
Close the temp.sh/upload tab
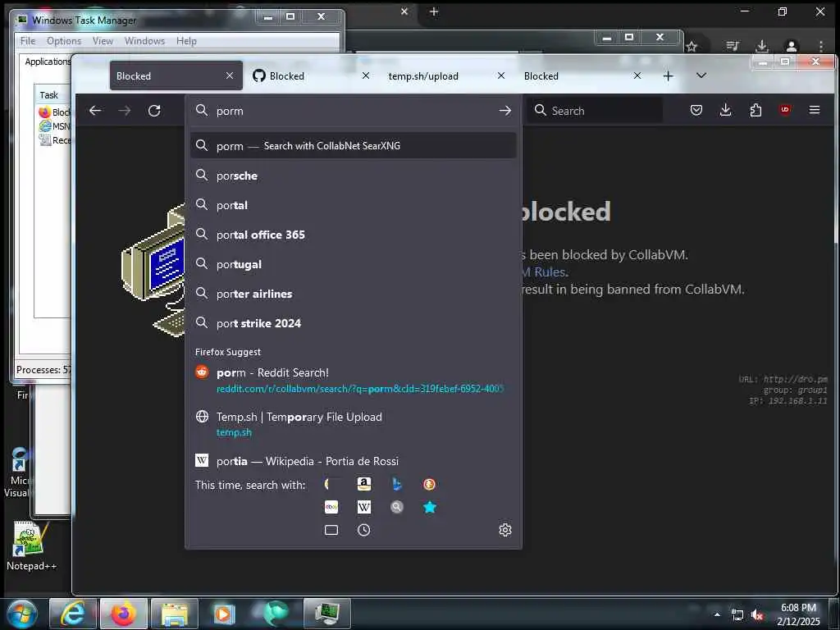(501, 75)
